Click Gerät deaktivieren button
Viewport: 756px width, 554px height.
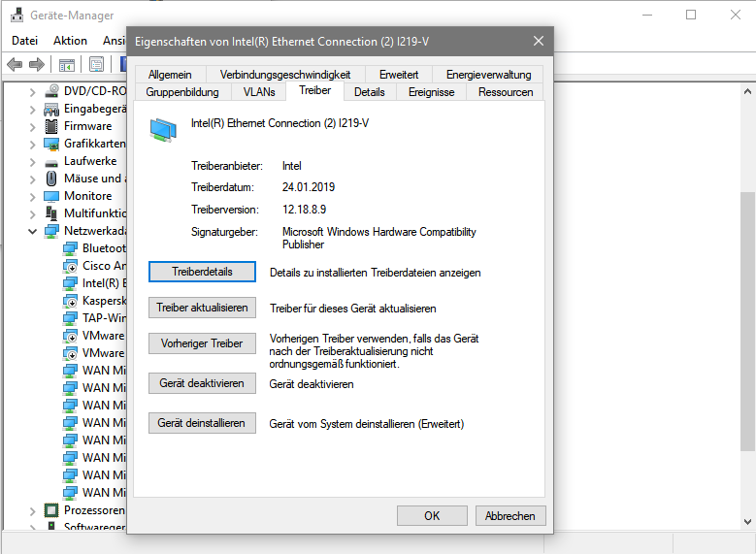point(202,383)
